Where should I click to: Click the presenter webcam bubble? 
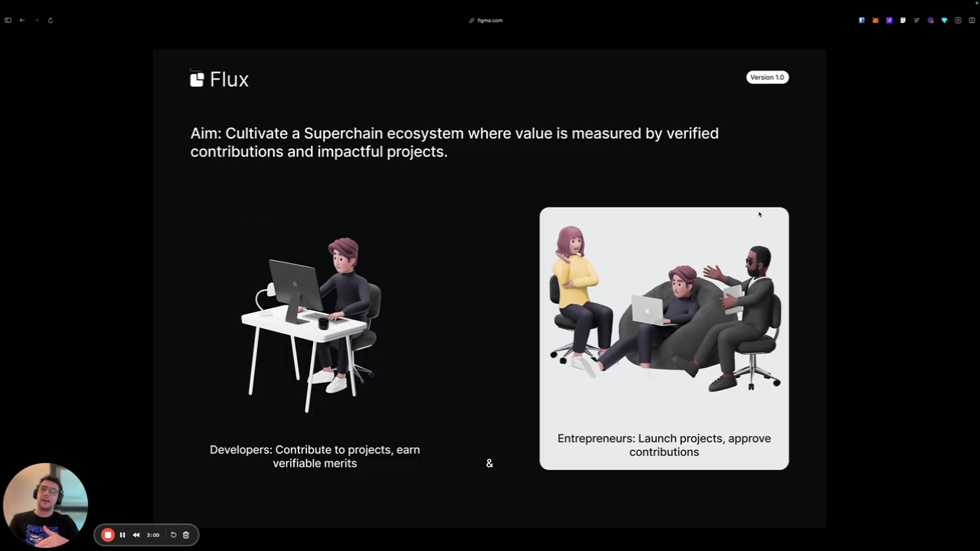[x=45, y=505]
